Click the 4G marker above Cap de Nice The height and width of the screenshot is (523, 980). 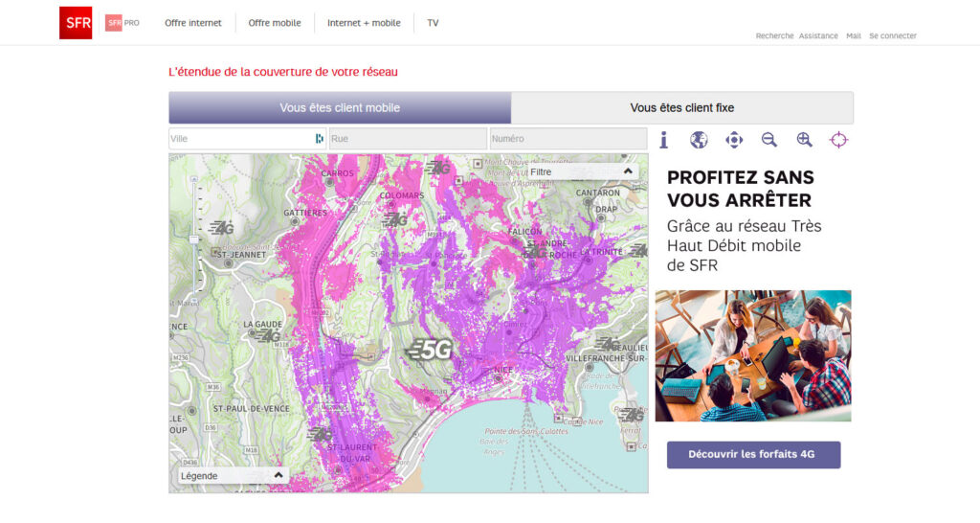point(632,416)
